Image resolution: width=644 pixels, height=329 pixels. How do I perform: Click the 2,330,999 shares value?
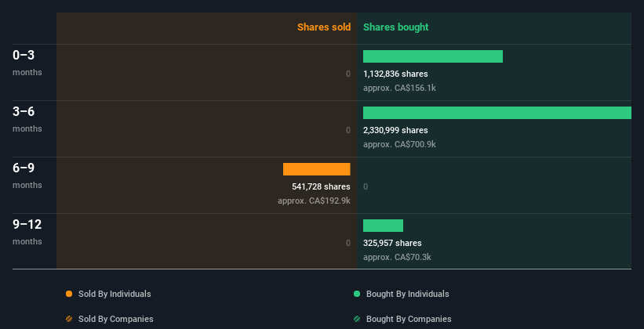pos(395,131)
